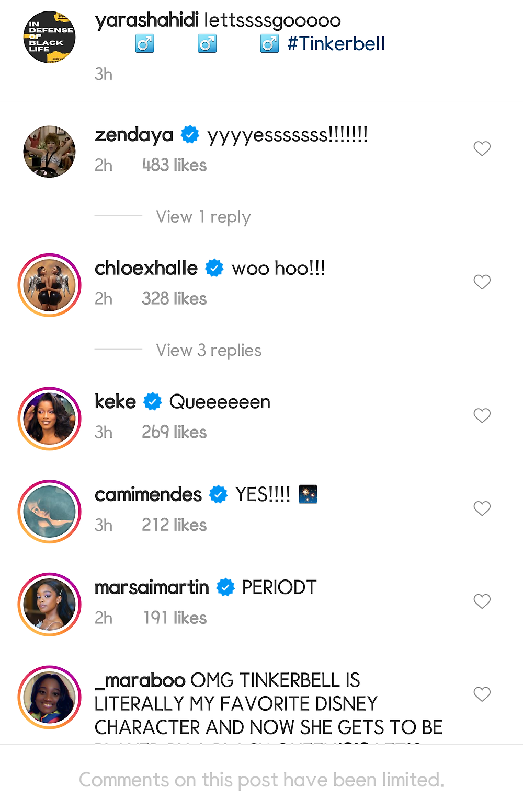Tap heart on keke's Queeeeeen comment

[x=482, y=415]
